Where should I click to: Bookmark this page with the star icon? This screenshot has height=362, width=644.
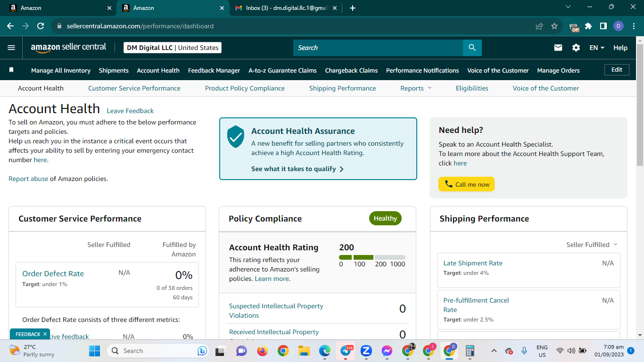click(x=554, y=26)
